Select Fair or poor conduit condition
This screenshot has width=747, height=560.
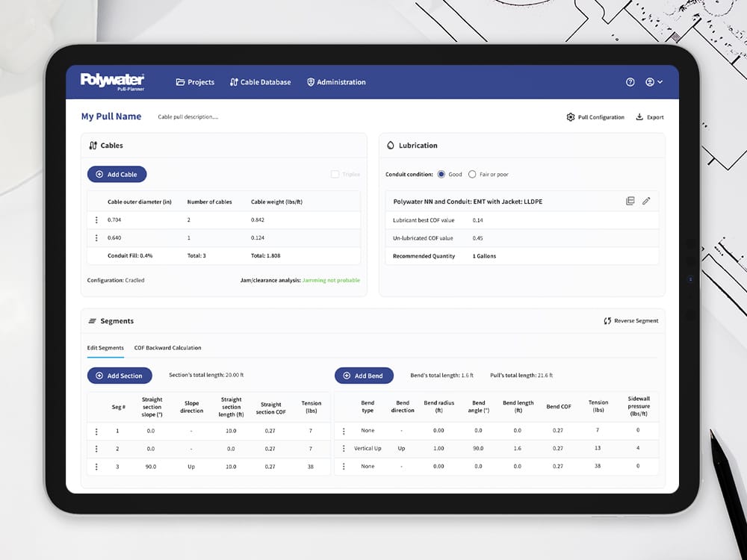tap(472, 174)
